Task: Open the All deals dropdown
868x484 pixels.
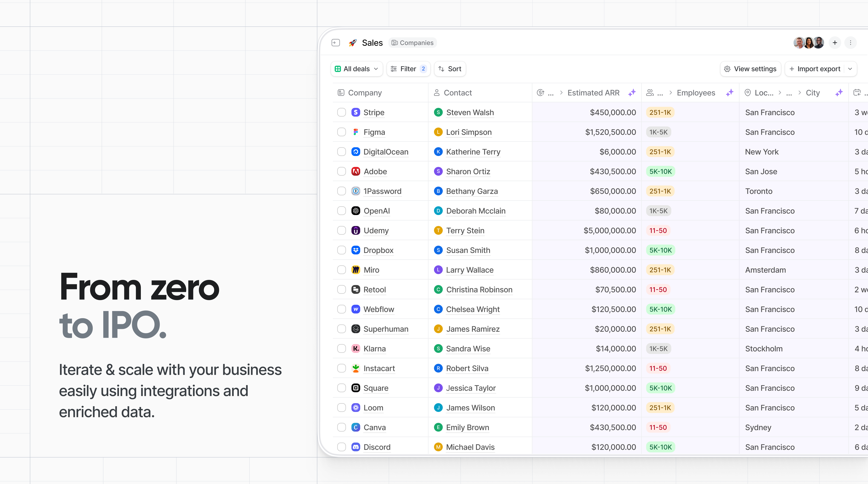Action: point(357,69)
